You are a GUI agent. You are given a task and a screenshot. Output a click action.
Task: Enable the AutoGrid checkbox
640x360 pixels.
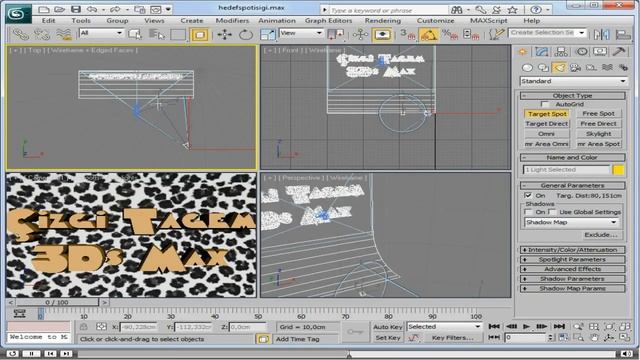point(545,104)
